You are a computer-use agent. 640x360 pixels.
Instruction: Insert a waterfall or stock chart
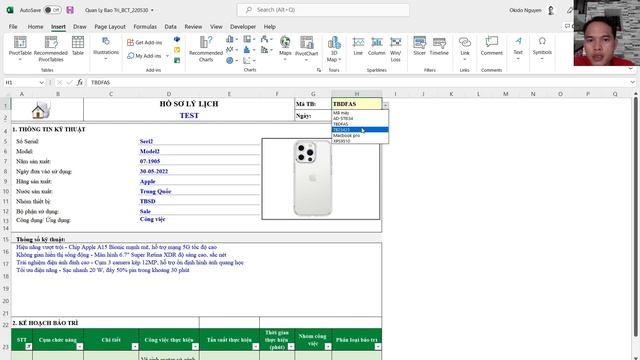266,39
